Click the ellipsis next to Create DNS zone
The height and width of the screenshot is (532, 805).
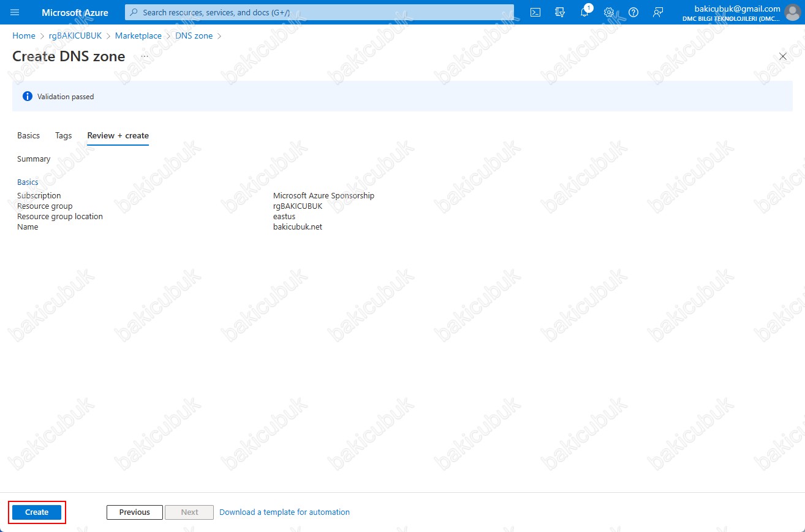tap(145, 56)
